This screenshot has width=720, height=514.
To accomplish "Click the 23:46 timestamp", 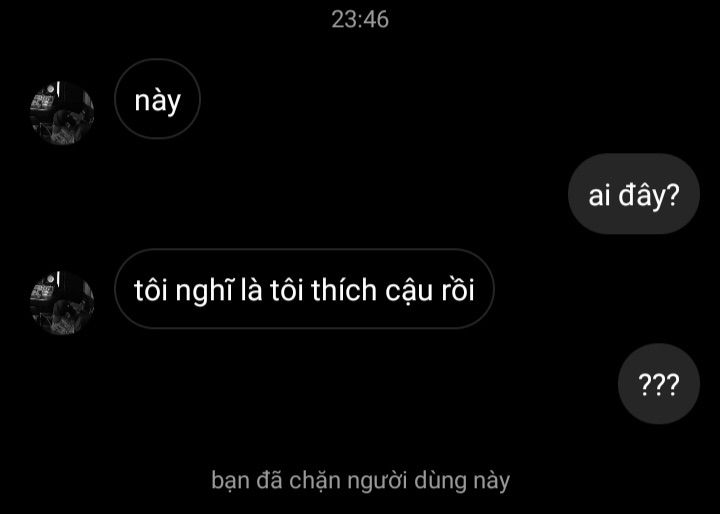I will [360, 19].
